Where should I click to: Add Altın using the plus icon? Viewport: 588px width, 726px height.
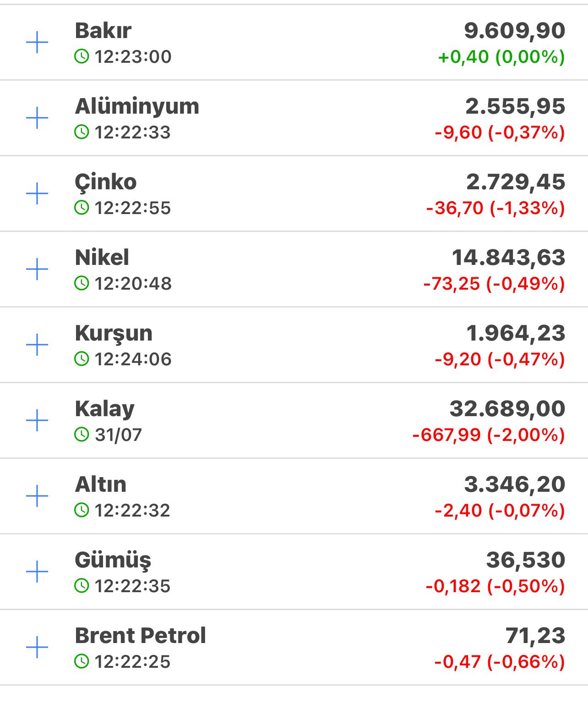[37, 496]
